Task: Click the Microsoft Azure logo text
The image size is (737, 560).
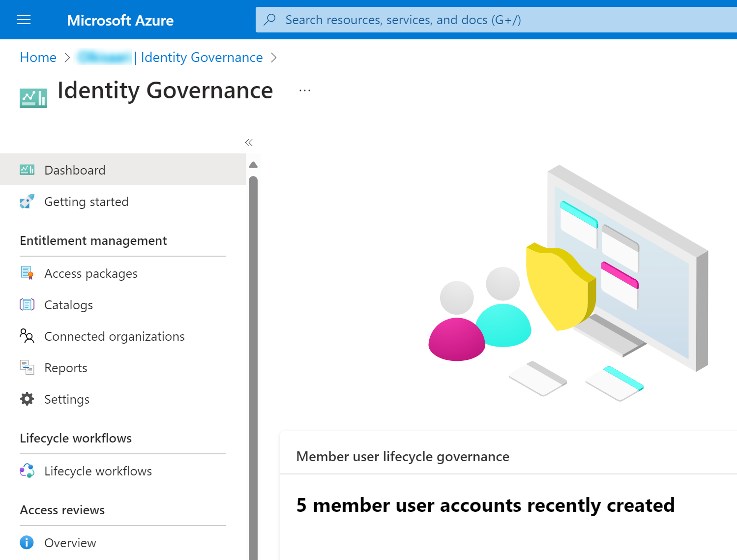Action: (120, 20)
